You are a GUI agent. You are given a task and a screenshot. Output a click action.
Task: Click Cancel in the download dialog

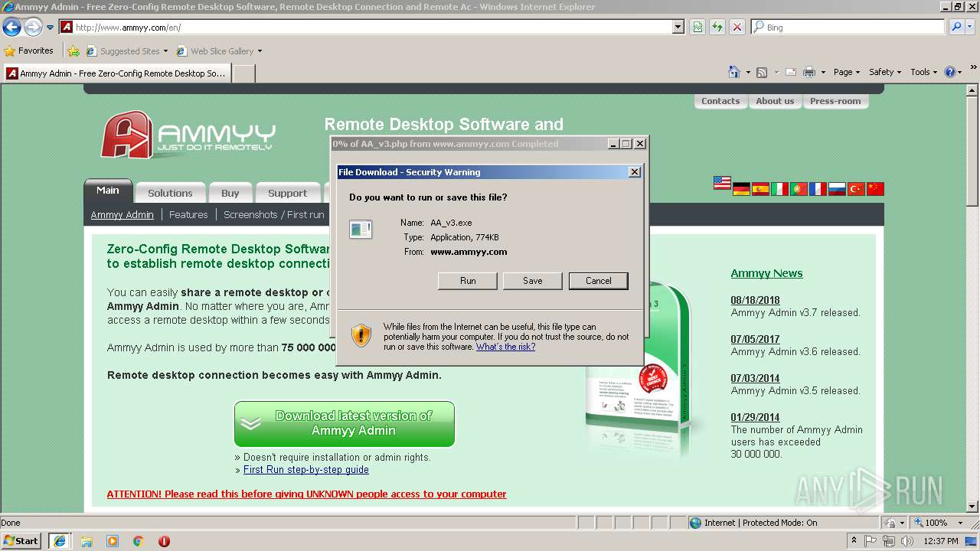(x=599, y=281)
